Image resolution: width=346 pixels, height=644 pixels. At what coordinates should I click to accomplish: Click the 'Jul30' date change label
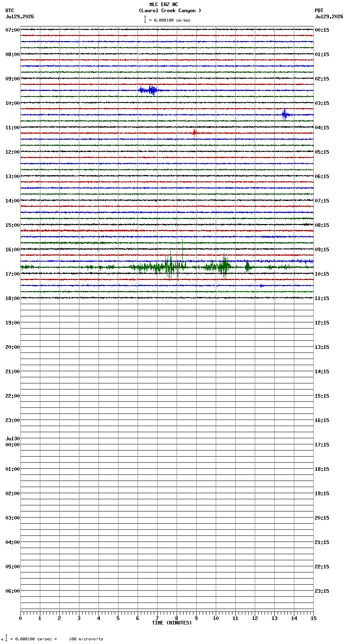click(13, 439)
